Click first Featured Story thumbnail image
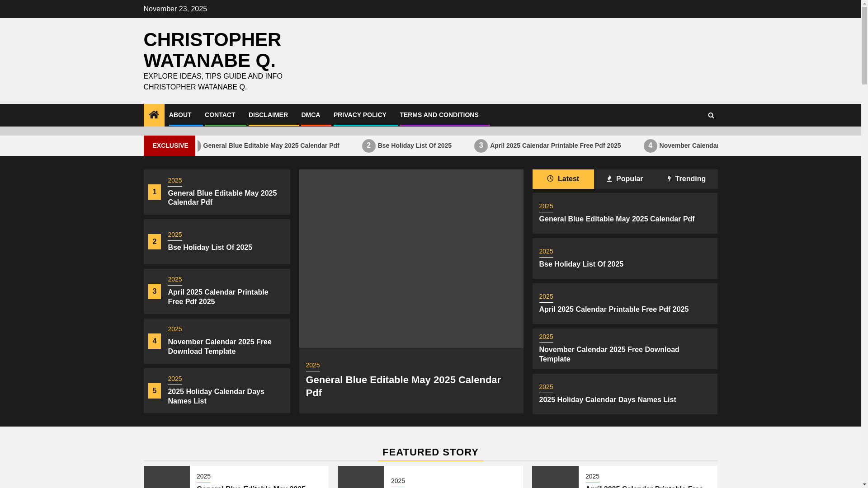The width and height of the screenshot is (868, 488). click(x=167, y=477)
